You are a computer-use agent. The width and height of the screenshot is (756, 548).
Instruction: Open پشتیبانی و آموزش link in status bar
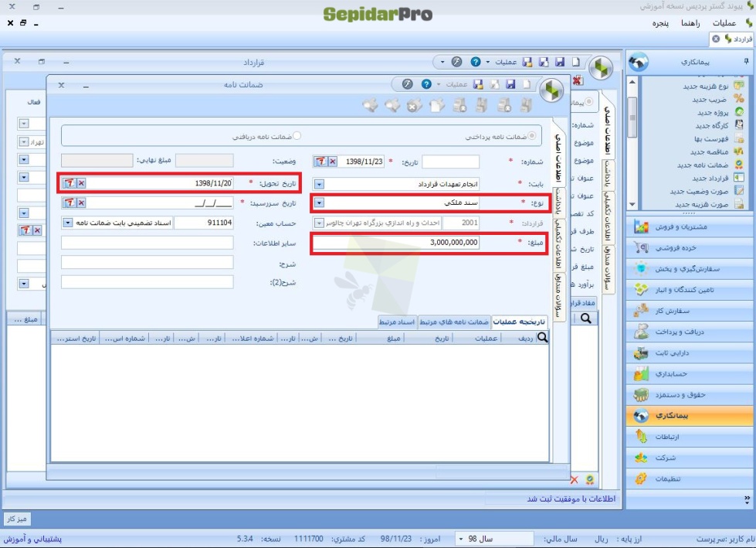tap(32, 539)
